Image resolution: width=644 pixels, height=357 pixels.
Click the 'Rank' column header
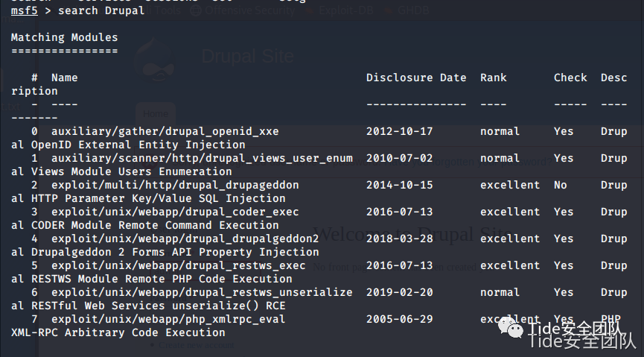pyautogui.click(x=494, y=78)
